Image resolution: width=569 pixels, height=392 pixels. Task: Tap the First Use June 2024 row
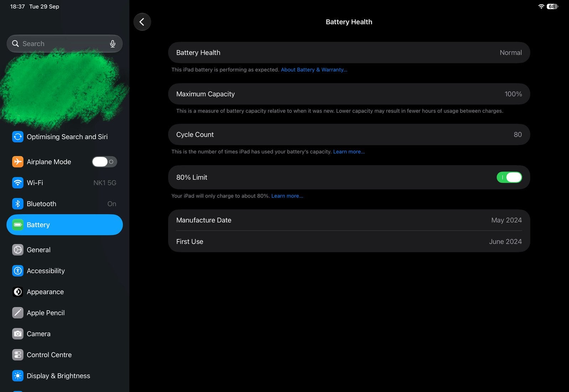(349, 242)
